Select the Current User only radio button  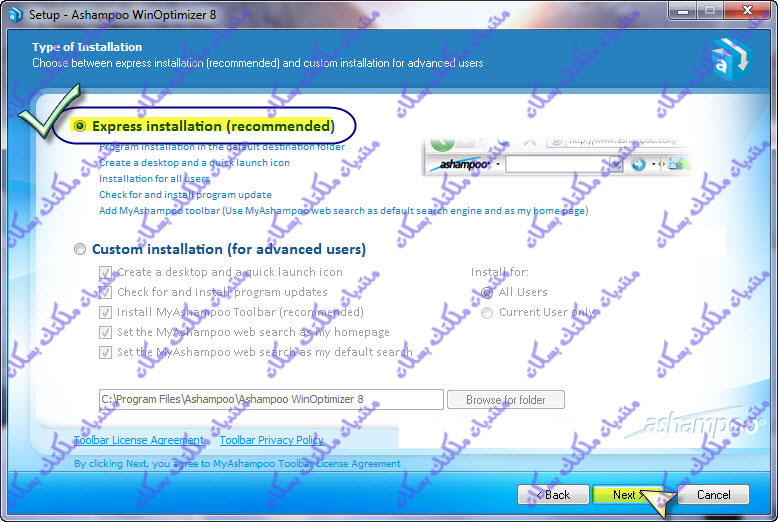[487, 312]
